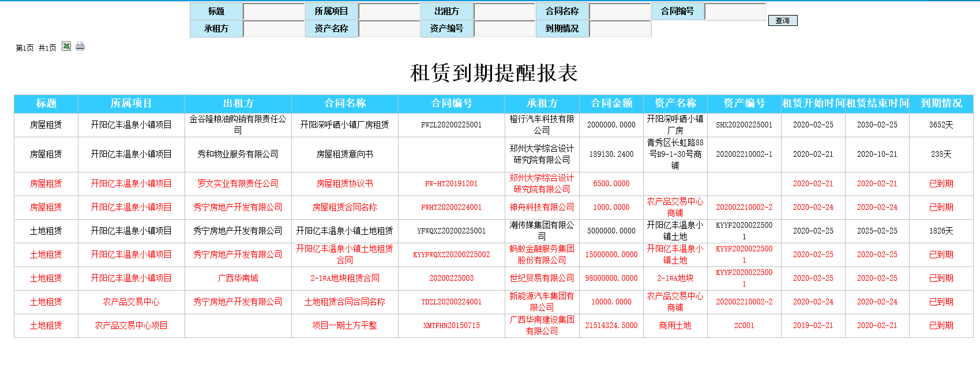Click the 3652天 expiry cell

(x=941, y=125)
